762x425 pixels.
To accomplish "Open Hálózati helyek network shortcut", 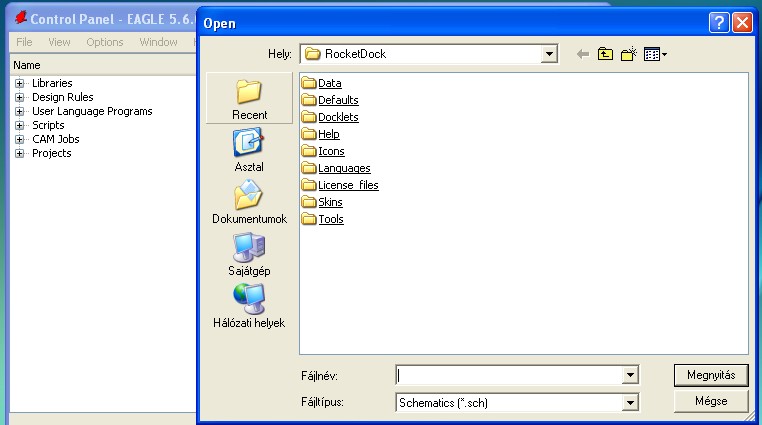I will point(249,306).
